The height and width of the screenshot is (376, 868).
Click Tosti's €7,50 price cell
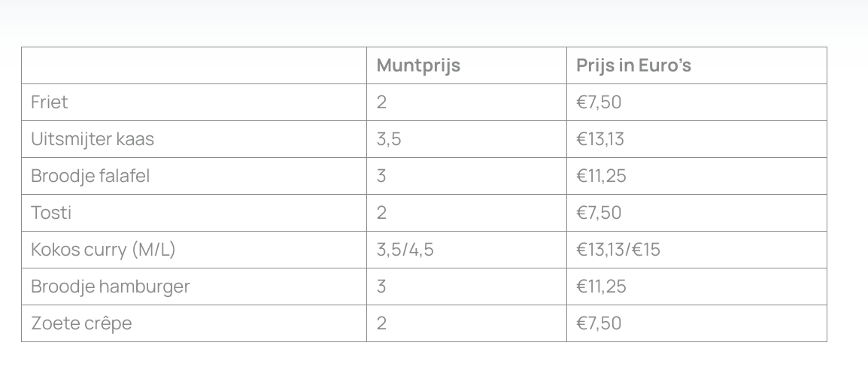pyautogui.click(x=599, y=213)
